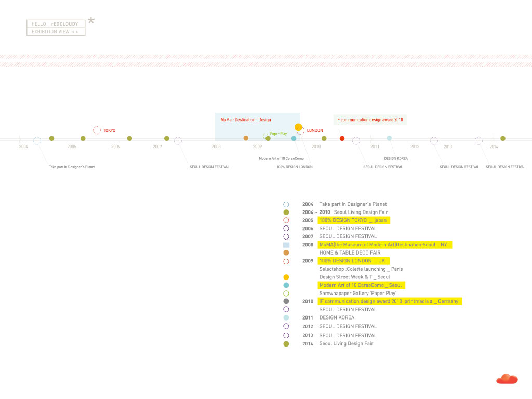The height and width of the screenshot is (399, 532).
Task: Click the blue square swatch beside the MoMA legend entry
Action: tap(286, 245)
